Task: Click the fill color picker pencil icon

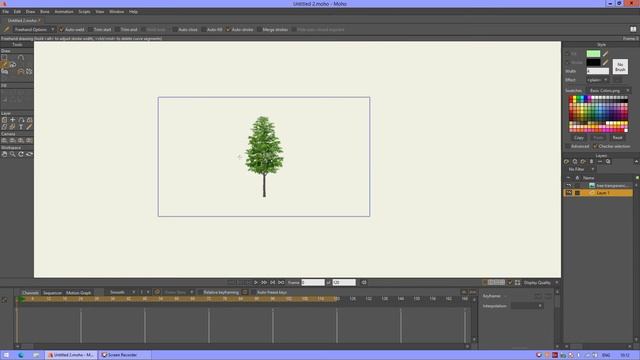Action: point(605,53)
